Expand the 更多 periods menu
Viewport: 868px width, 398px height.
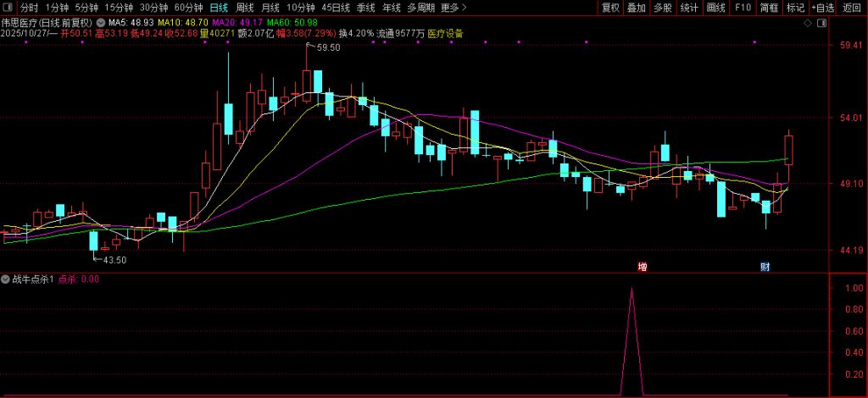(454, 8)
